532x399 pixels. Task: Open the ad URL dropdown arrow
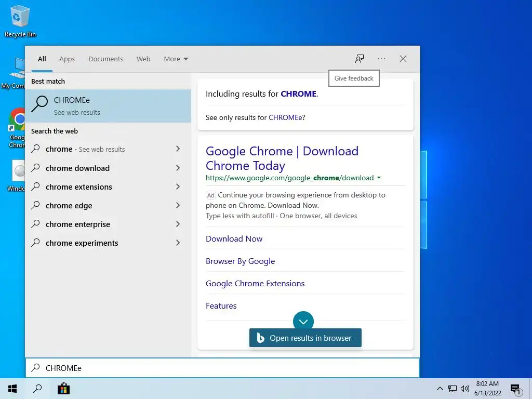pyautogui.click(x=379, y=178)
